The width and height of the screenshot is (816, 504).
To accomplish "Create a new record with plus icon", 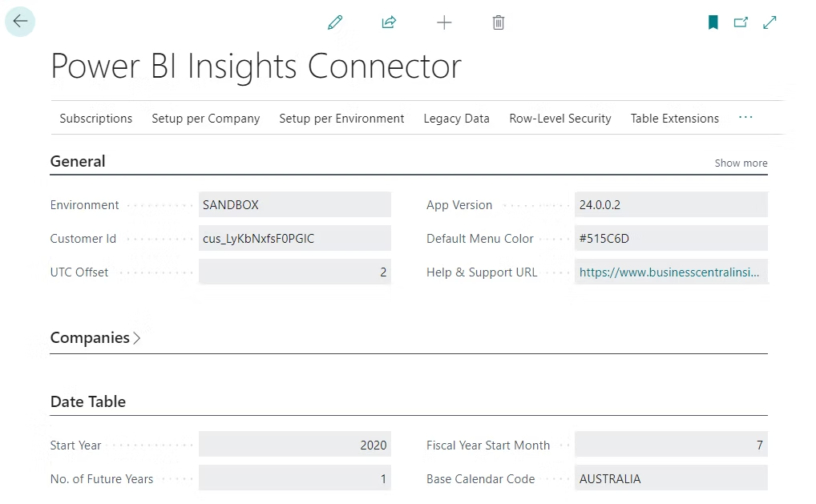I will coord(444,22).
